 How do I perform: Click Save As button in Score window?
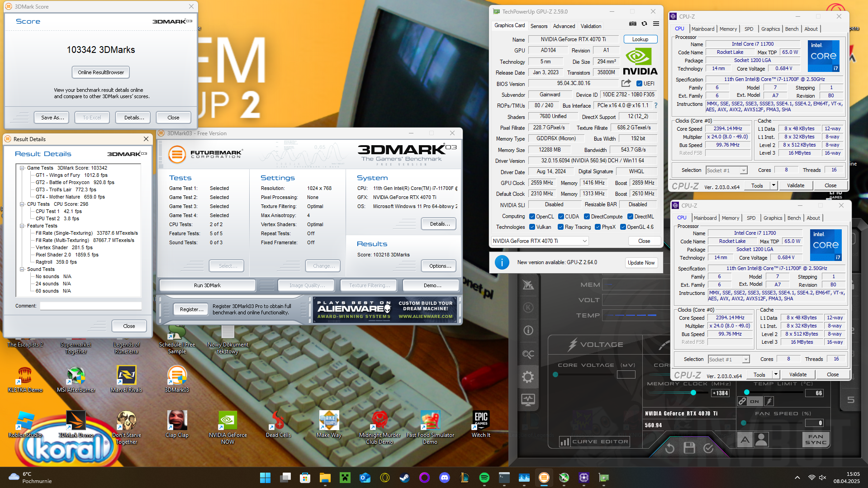pos(52,118)
